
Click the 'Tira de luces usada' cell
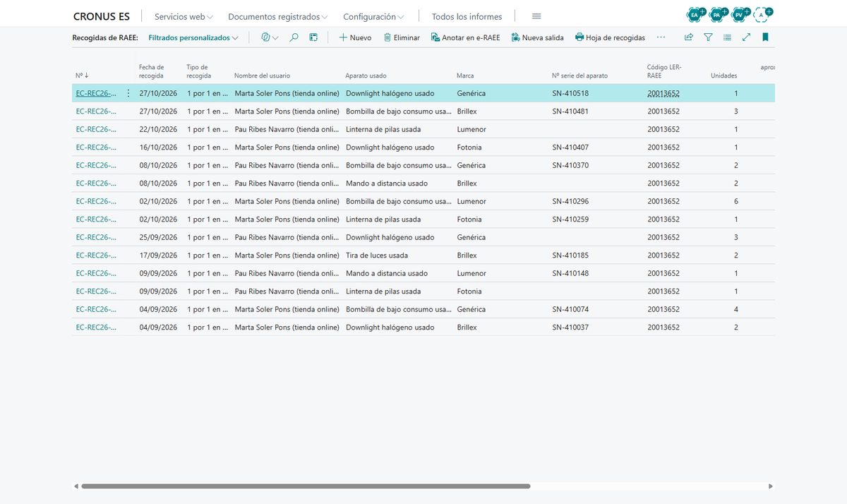point(377,256)
